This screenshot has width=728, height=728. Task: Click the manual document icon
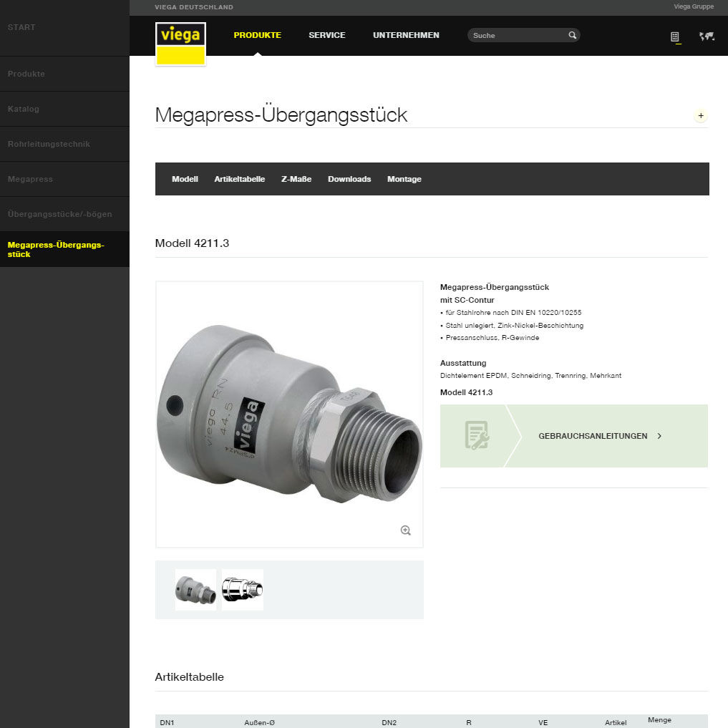[x=476, y=435]
